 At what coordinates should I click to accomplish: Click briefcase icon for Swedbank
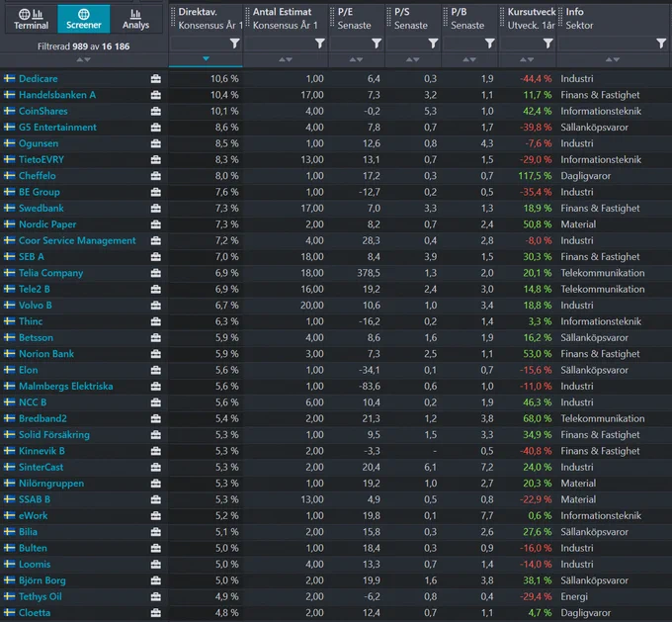pos(156,208)
